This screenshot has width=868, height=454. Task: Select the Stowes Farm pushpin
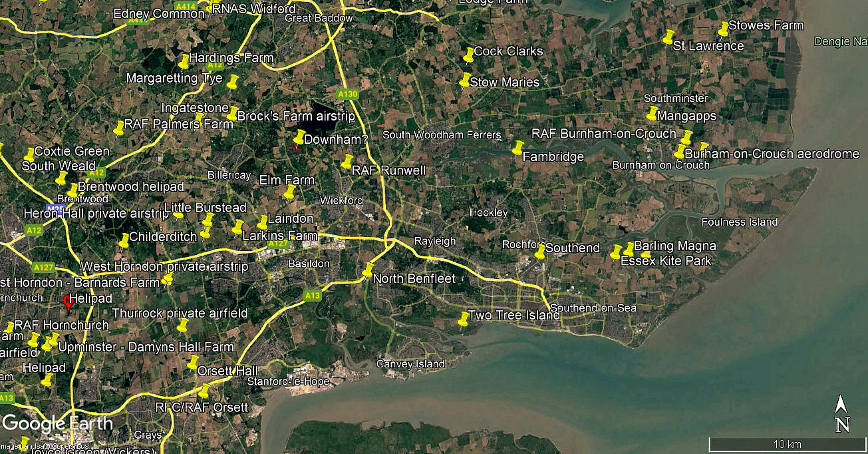724,29
